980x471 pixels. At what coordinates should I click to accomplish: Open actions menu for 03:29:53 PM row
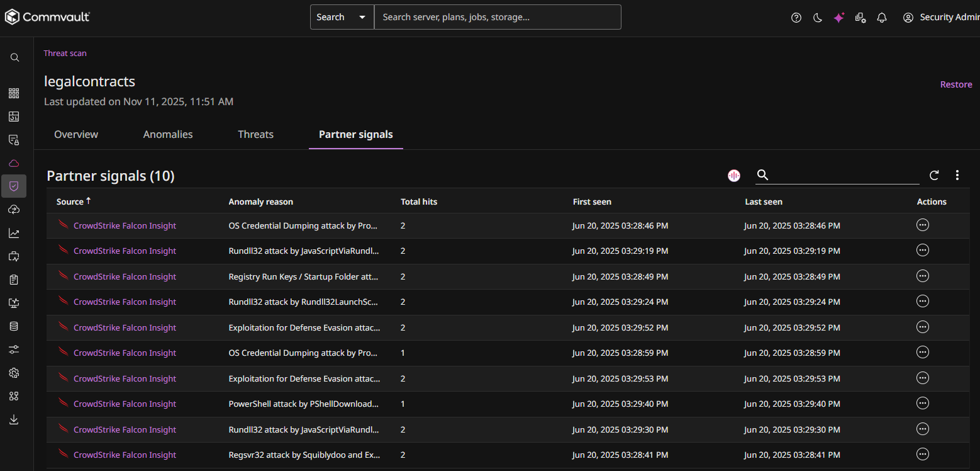923,378
